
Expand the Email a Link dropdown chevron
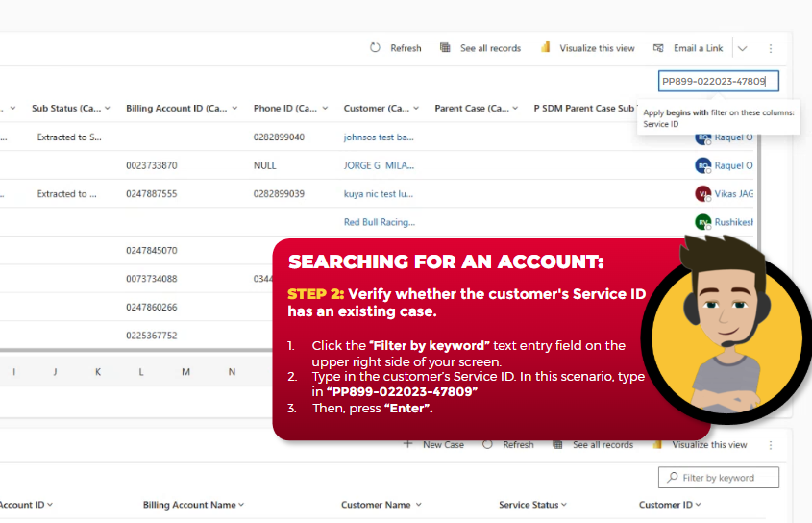click(x=743, y=48)
